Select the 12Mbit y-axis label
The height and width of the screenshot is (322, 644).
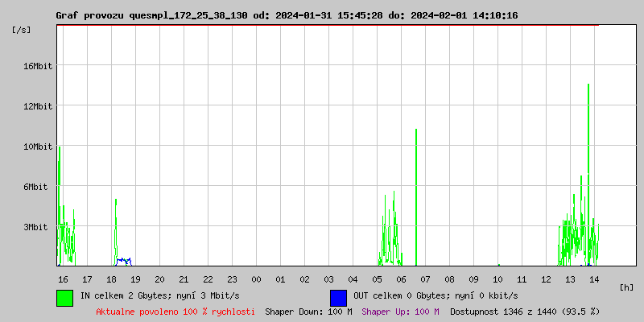37,106
